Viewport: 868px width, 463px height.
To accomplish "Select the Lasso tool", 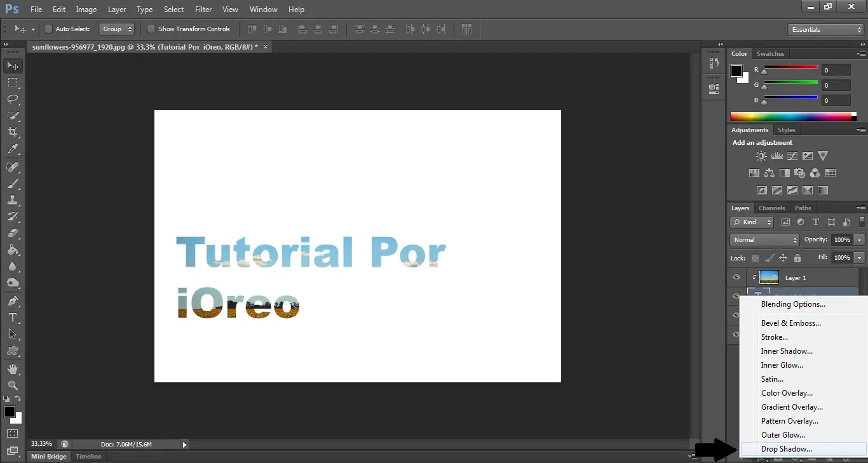I will coord(13,99).
